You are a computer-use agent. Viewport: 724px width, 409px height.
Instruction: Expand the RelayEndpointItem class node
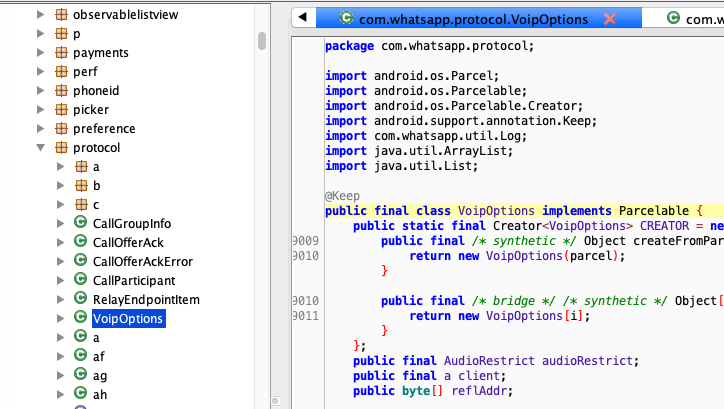(60, 300)
